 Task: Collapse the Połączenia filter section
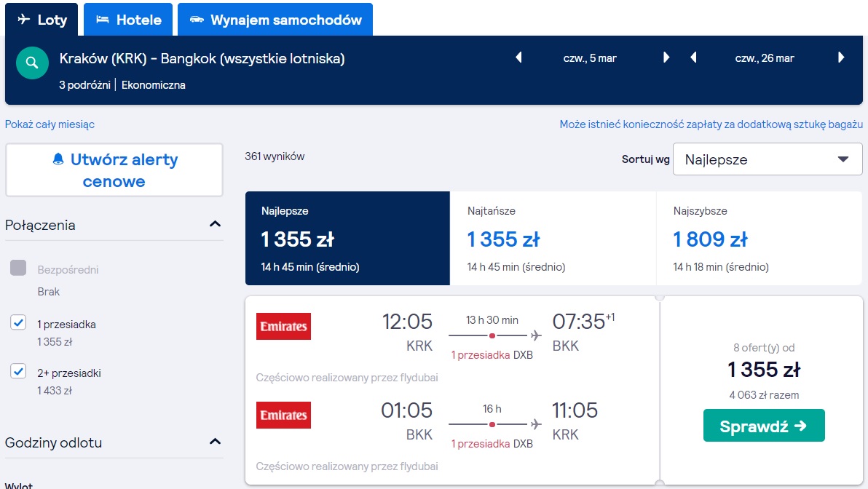coord(215,224)
